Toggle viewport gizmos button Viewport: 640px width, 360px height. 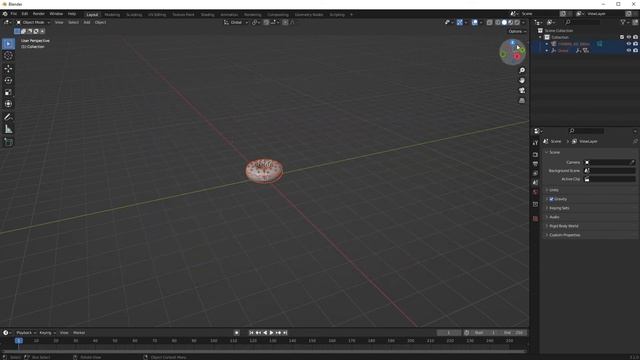[x=460, y=22]
